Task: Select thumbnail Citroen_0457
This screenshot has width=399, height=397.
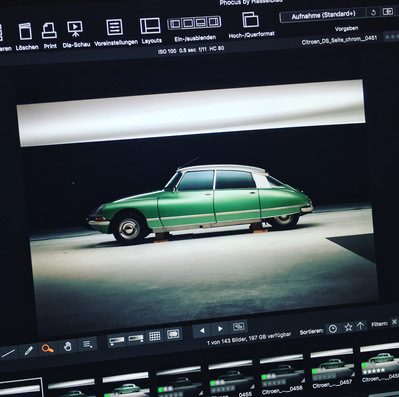Action: coord(333,369)
